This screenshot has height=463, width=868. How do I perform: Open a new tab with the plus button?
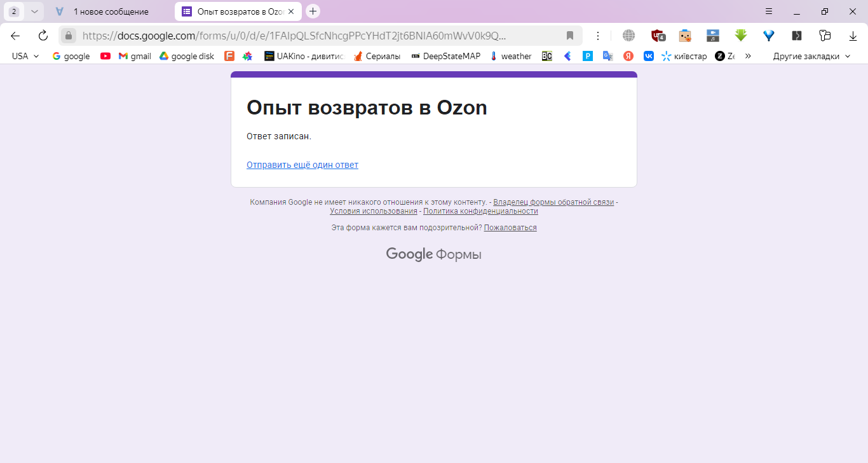coord(313,11)
